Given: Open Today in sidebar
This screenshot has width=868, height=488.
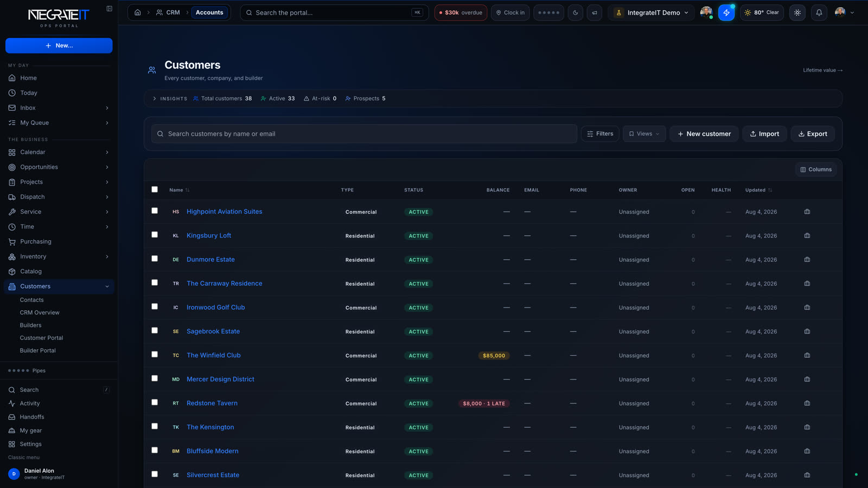Looking at the screenshot, I should click(x=59, y=93).
